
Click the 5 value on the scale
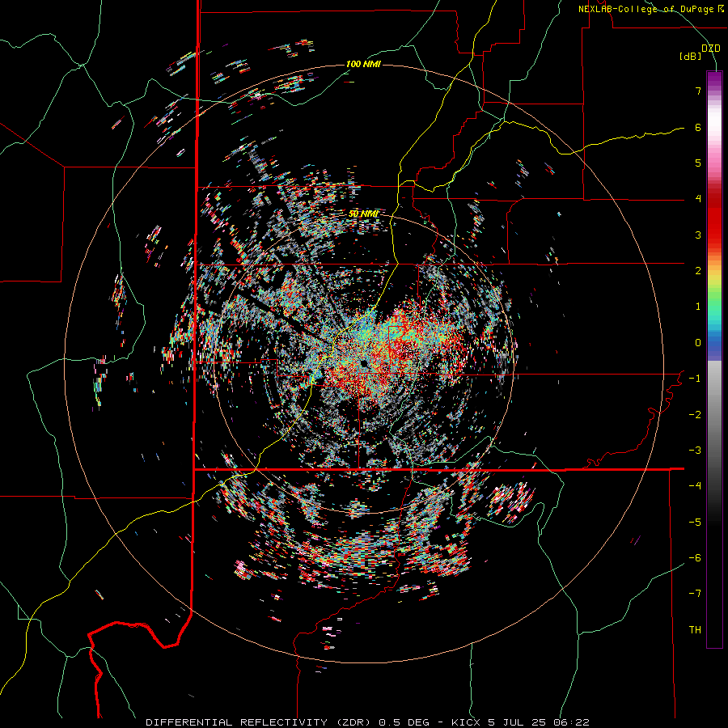(x=698, y=163)
